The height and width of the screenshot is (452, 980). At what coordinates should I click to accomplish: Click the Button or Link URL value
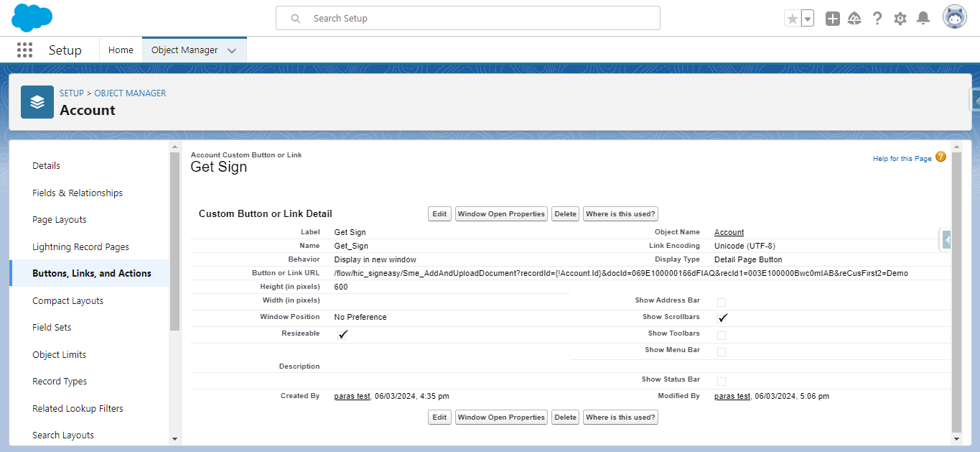(621, 273)
